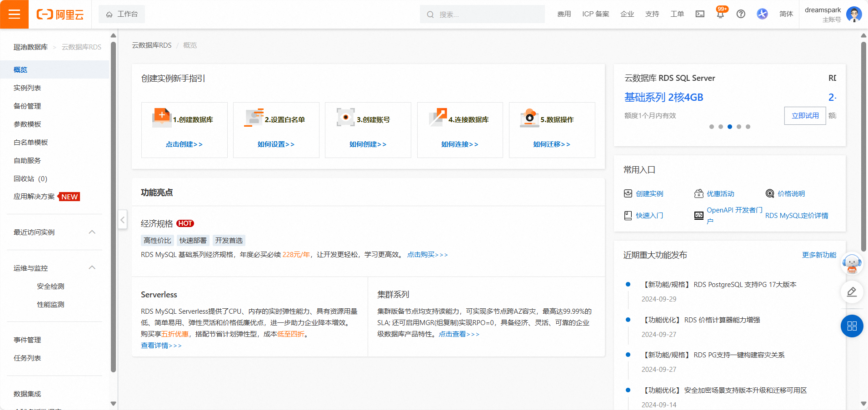Switch language via 简体

786,14
